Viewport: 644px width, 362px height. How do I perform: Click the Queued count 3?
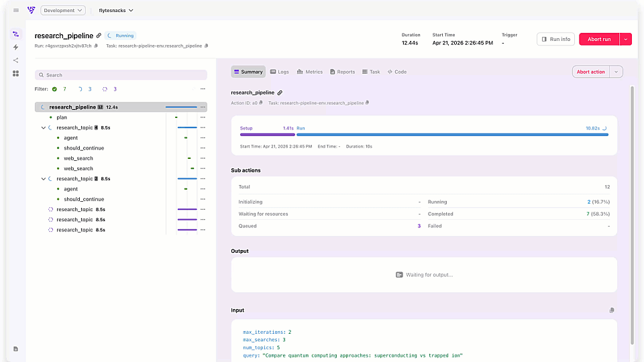click(x=419, y=226)
